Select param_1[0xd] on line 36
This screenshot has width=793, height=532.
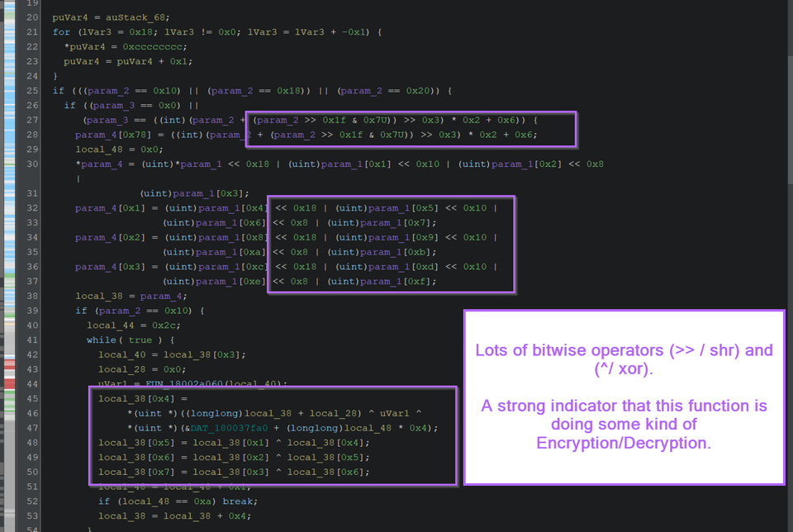[403, 267]
